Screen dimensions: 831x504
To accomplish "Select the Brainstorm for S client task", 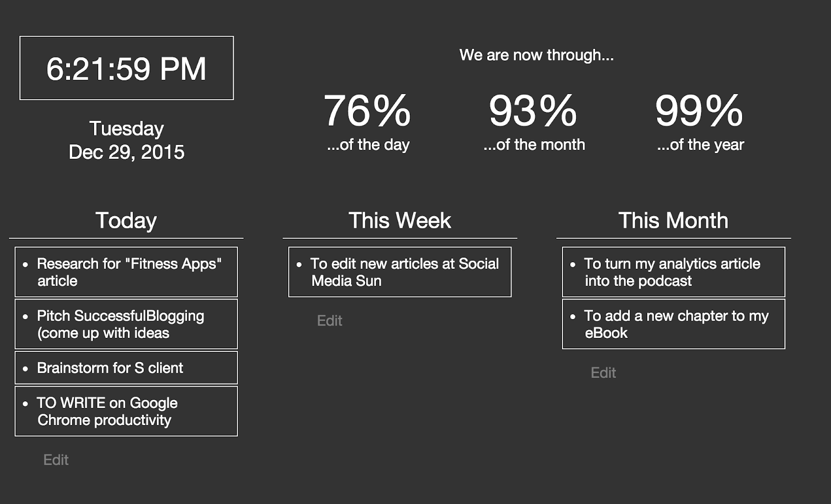I will [x=126, y=367].
